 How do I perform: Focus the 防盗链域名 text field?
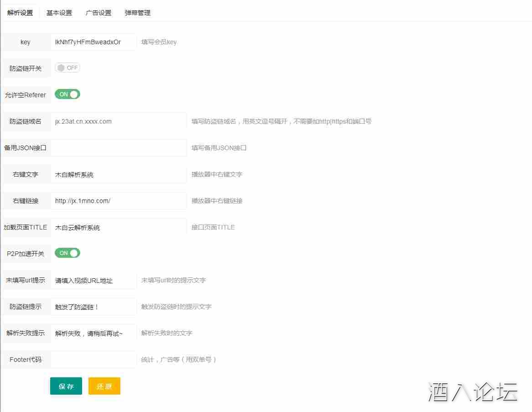click(119, 121)
